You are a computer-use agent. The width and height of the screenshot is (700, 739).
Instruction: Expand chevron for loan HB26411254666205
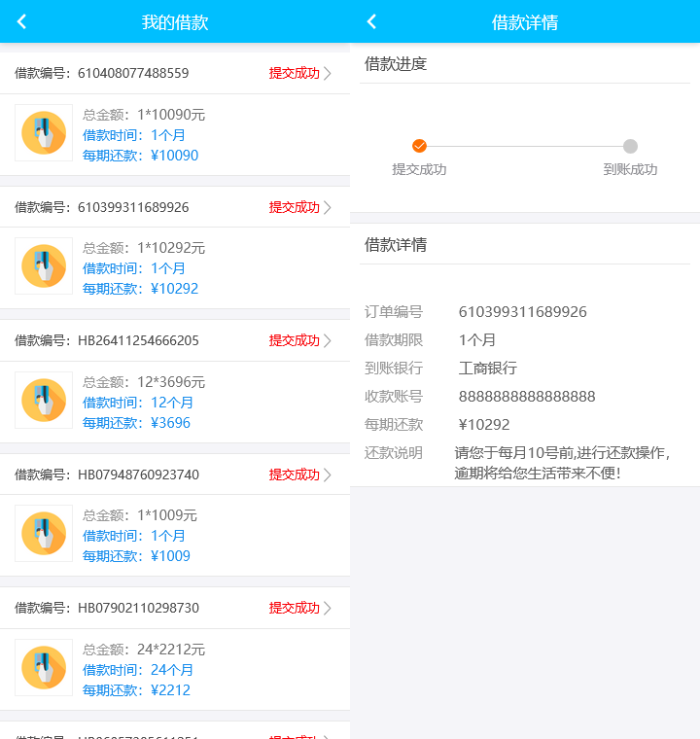[328, 340]
